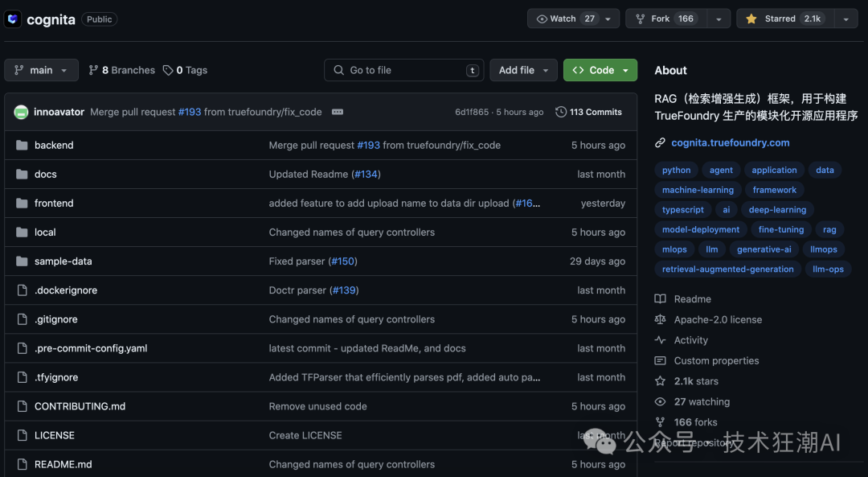Focus the Go to file search field
Image resolution: width=868 pixels, height=477 pixels.
(403, 70)
